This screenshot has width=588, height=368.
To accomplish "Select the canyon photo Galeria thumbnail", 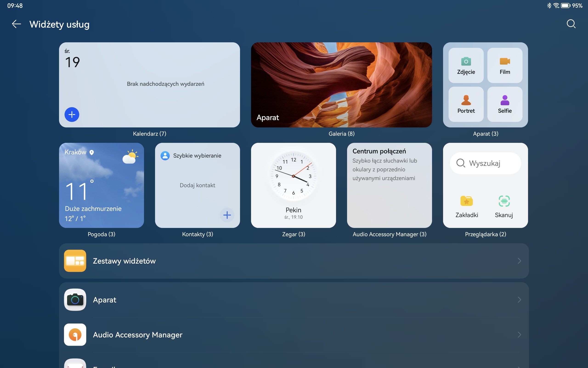I will pos(341,85).
